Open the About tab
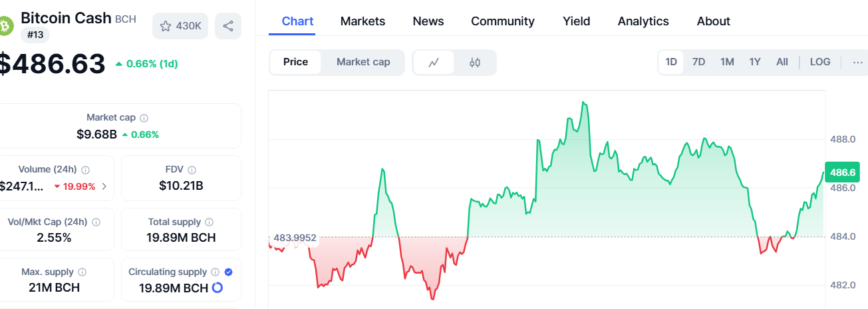This screenshot has height=309, width=868. (x=714, y=21)
